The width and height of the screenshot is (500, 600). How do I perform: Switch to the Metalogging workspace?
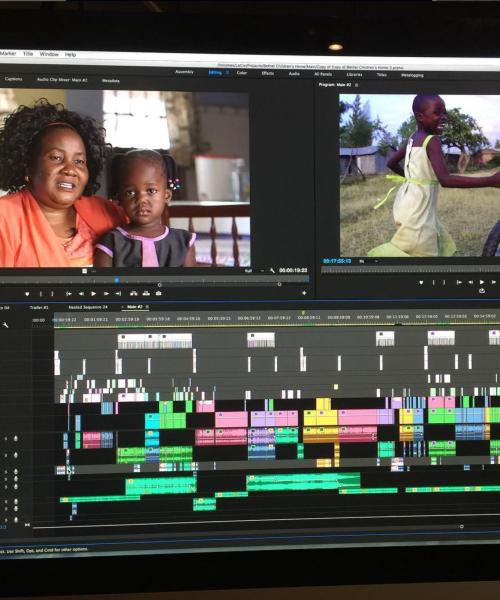tap(412, 75)
